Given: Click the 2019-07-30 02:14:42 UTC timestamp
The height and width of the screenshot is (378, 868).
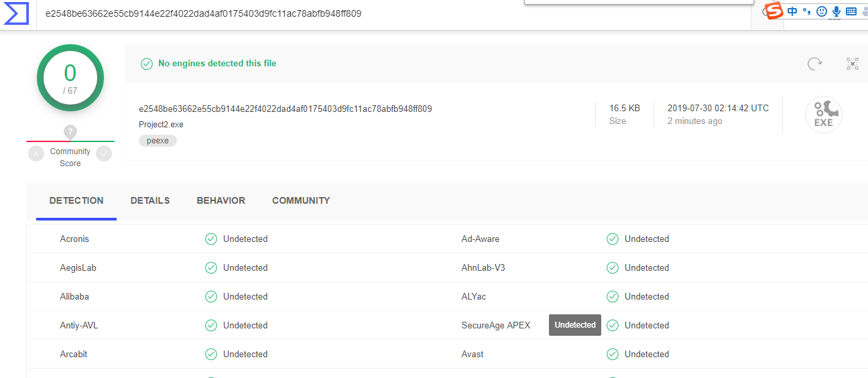Looking at the screenshot, I should (x=719, y=108).
